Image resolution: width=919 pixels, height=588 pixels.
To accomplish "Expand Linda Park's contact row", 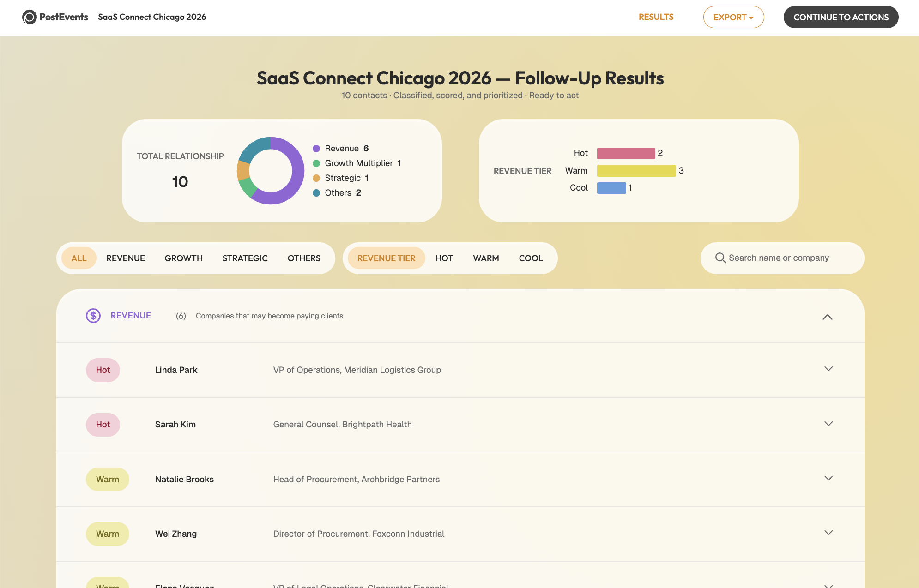I will (x=828, y=369).
